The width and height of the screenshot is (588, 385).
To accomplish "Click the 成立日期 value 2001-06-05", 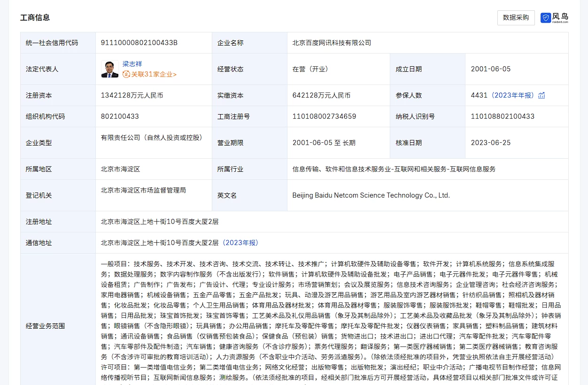I will tap(490, 69).
